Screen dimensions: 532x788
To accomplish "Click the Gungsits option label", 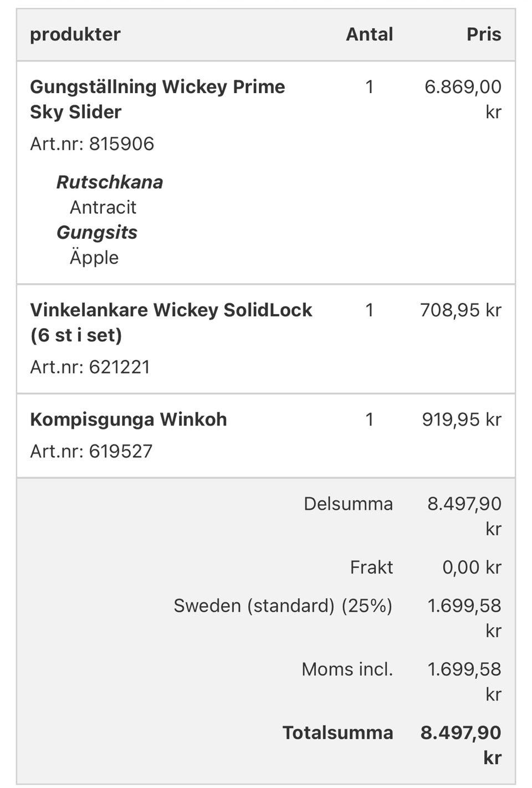I will tap(97, 232).
